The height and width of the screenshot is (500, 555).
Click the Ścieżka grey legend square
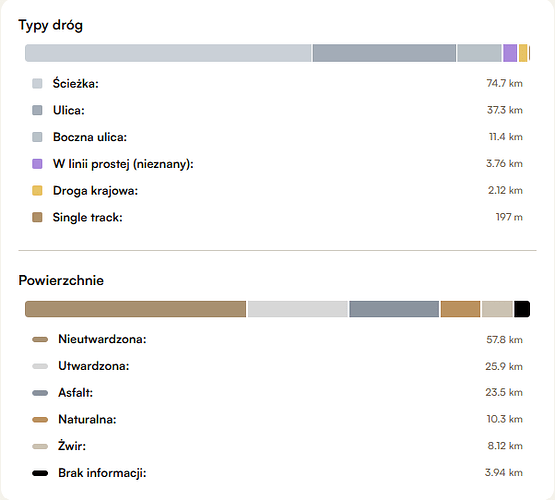point(37,84)
